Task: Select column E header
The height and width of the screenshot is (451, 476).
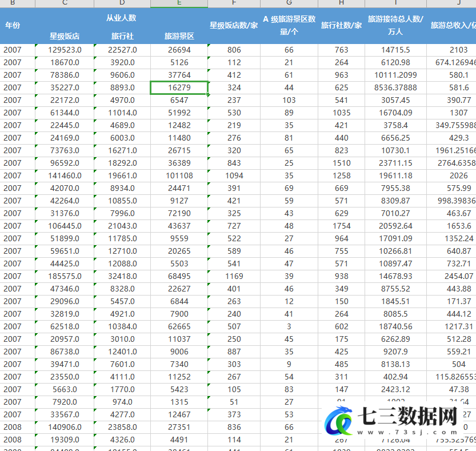Action: (179, 3)
